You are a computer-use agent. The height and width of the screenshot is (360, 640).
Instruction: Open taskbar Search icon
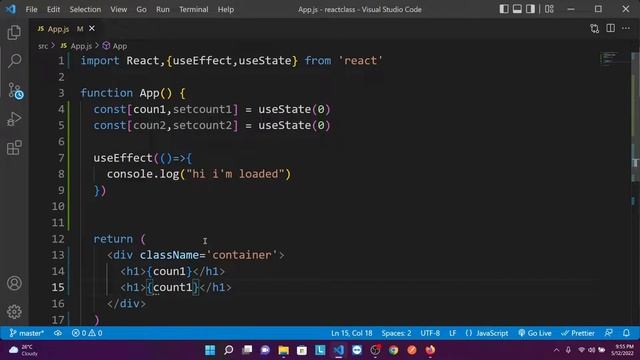[229, 350]
